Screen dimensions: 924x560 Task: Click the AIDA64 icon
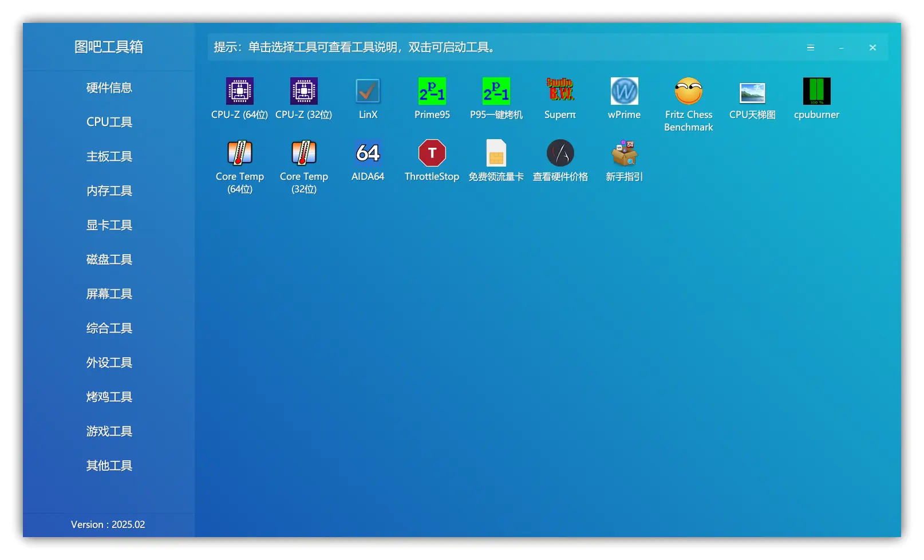[368, 153]
